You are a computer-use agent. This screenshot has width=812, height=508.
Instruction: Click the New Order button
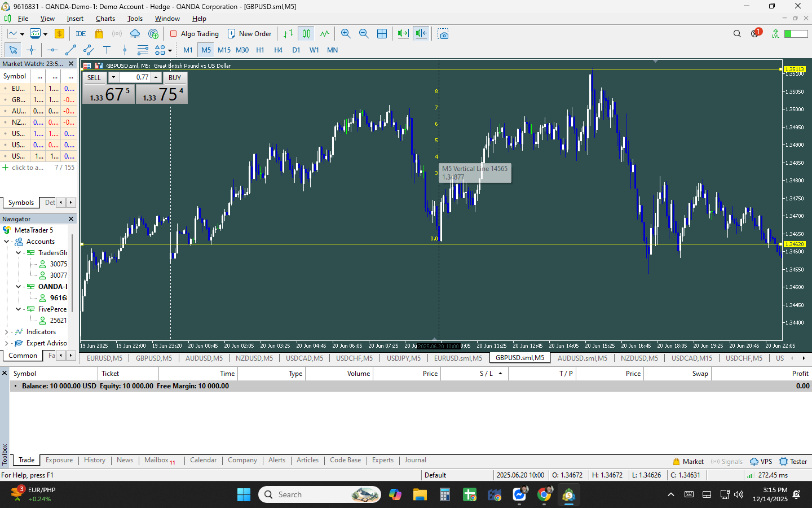[249, 34]
